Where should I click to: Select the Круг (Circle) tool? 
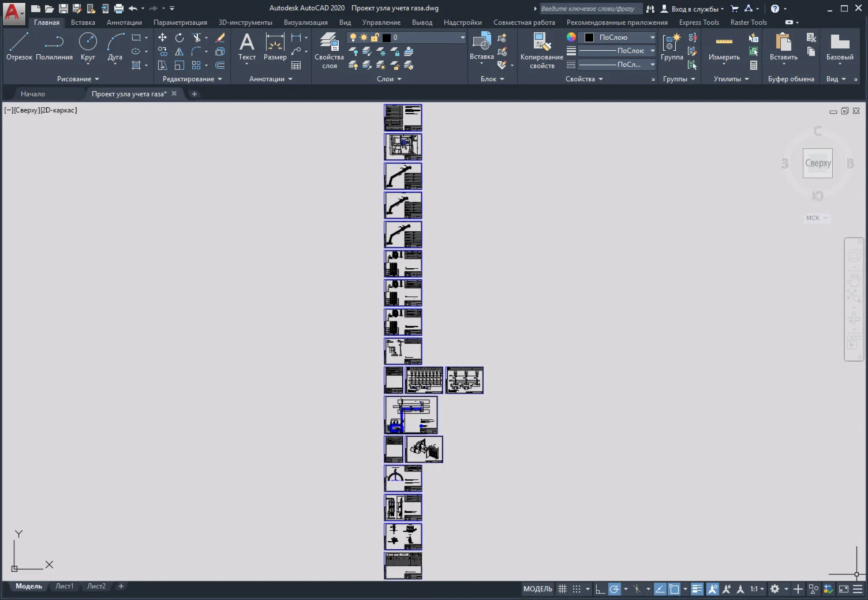click(88, 46)
